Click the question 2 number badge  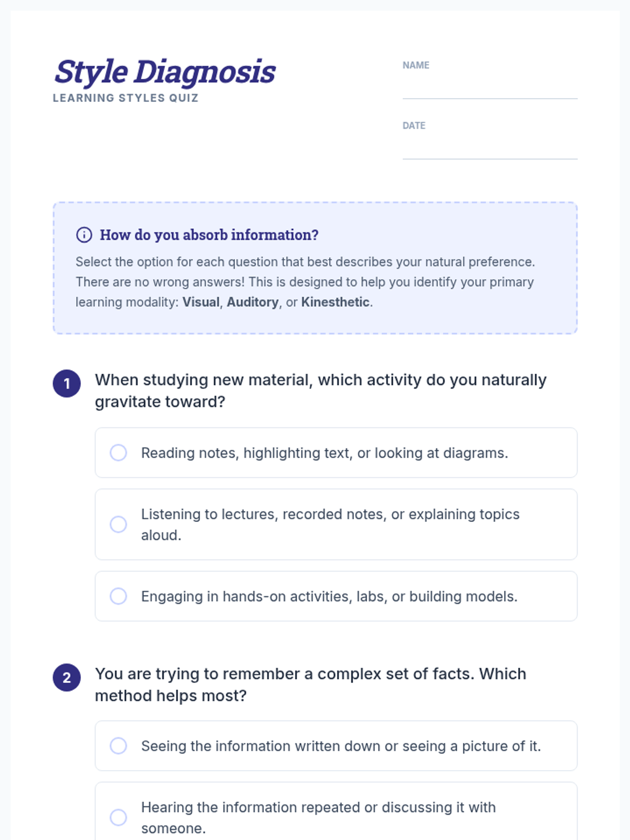[67, 678]
